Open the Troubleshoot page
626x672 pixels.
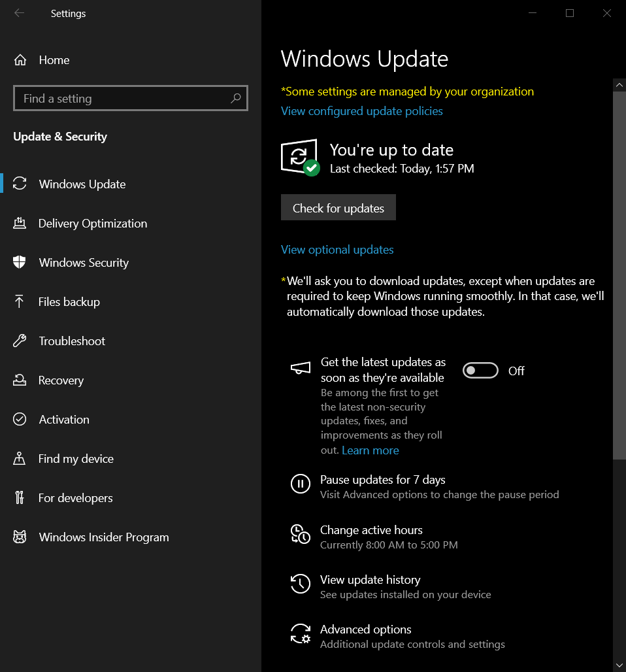pos(131,341)
